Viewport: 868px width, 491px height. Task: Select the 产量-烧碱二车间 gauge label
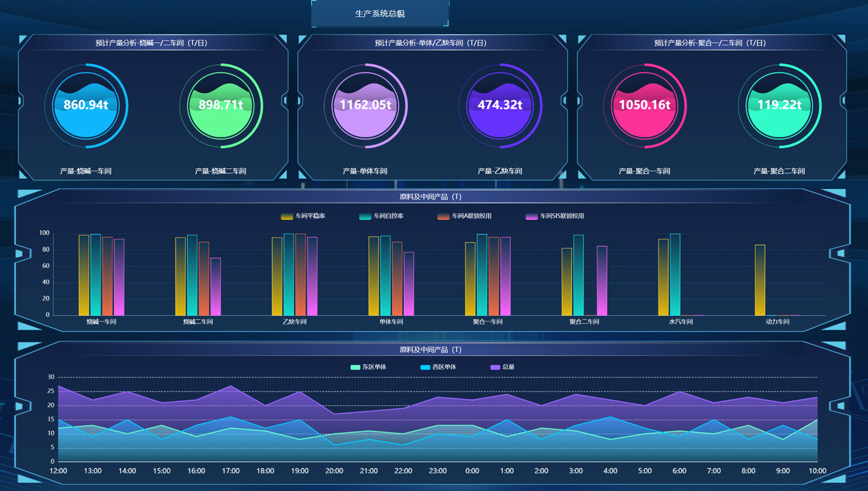pyautogui.click(x=220, y=171)
